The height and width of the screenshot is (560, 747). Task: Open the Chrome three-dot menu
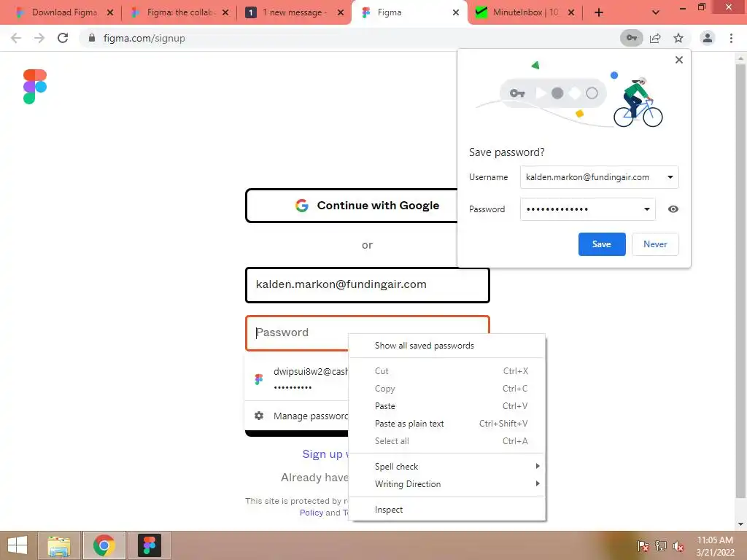[x=731, y=38]
